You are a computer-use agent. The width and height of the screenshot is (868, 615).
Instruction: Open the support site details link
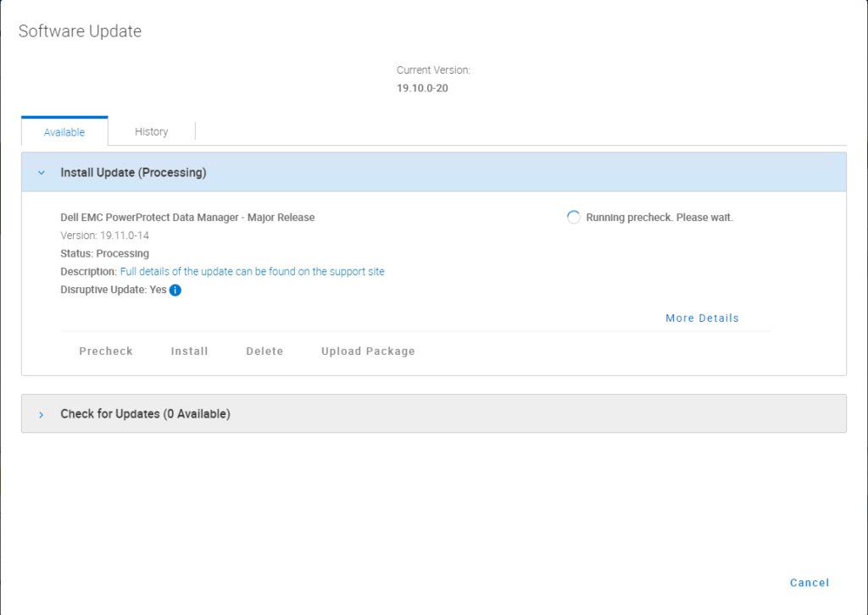coord(252,271)
